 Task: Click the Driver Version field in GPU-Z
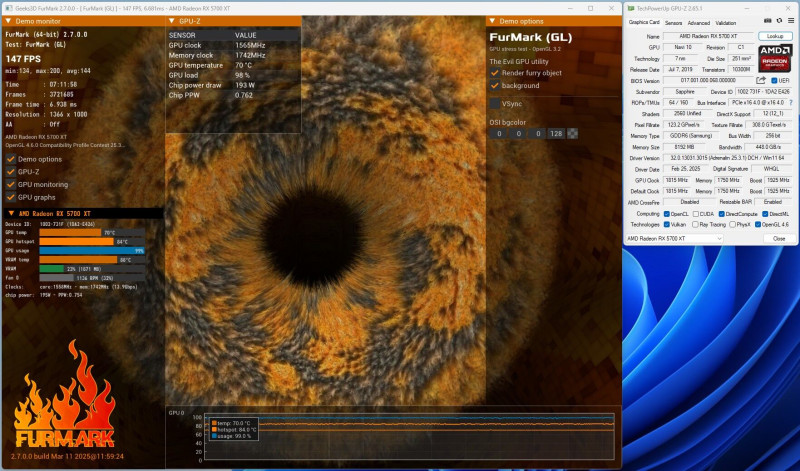728,158
